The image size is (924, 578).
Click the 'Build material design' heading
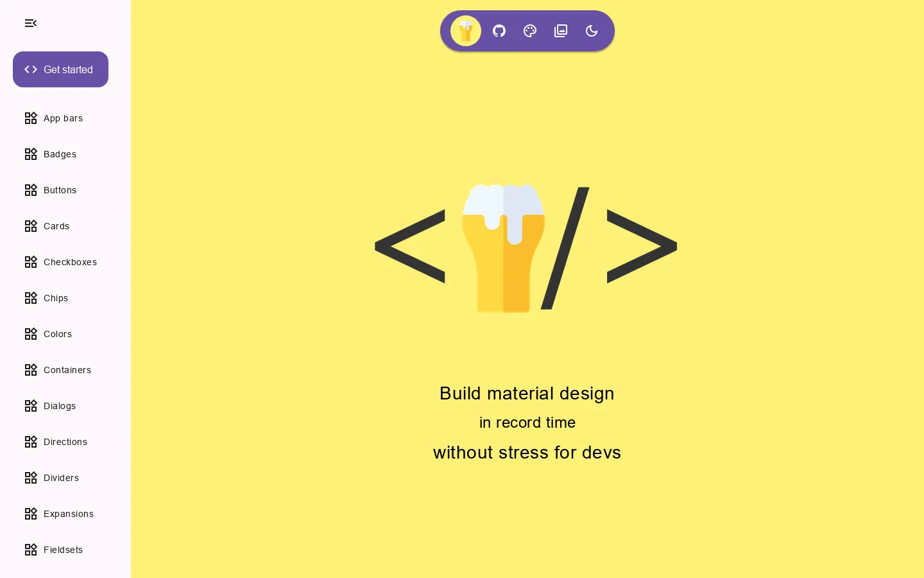pyautogui.click(x=527, y=393)
